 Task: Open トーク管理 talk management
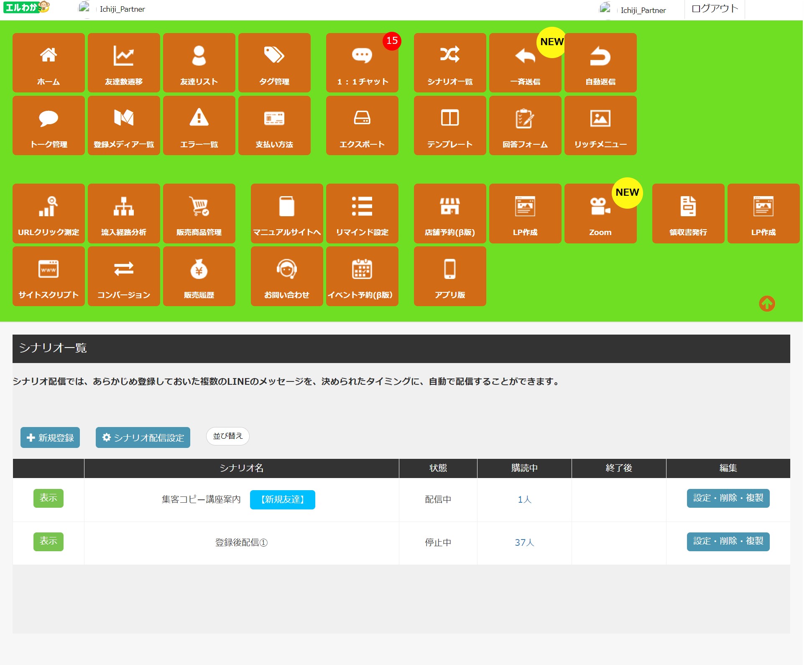(49, 125)
